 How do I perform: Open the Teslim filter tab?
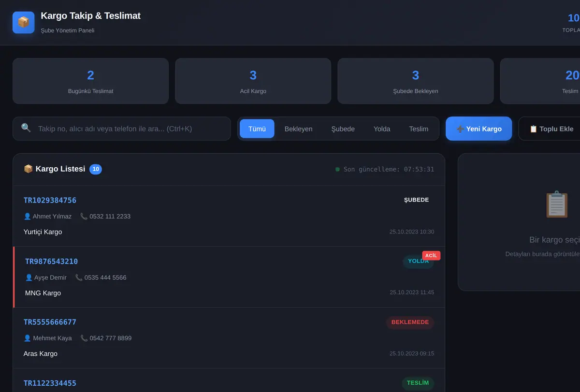coord(419,129)
